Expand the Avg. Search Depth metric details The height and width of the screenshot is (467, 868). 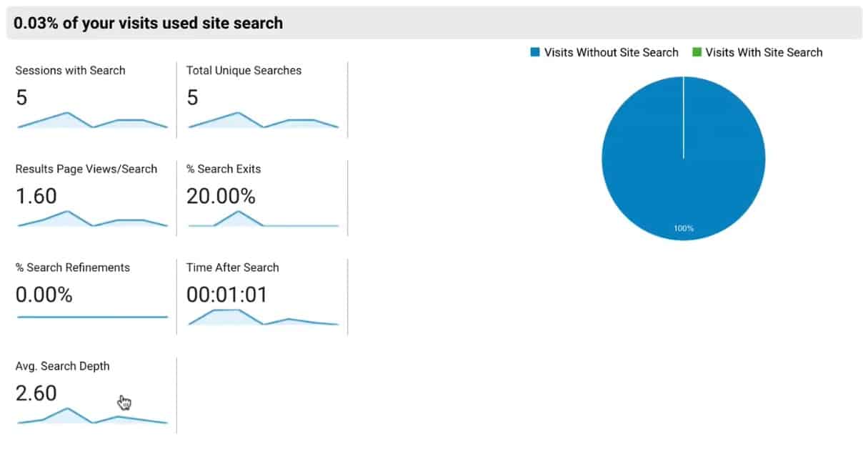61,365
